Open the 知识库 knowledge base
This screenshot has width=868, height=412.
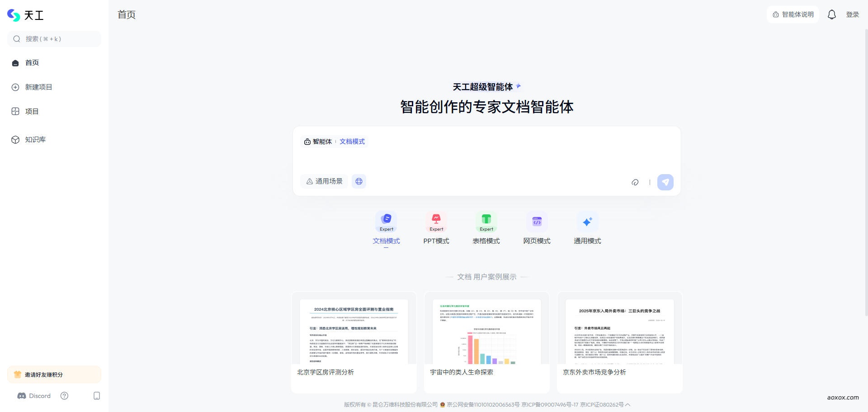[x=54, y=140]
